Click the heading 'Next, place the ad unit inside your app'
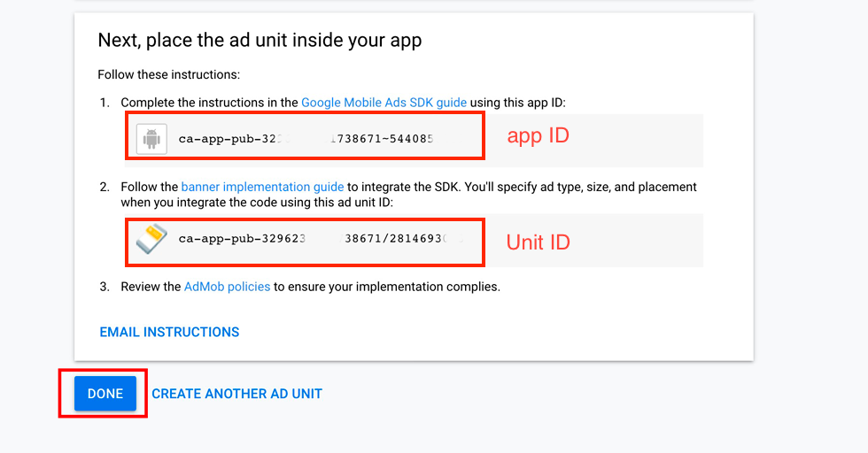Image resolution: width=868 pixels, height=453 pixels. (x=260, y=41)
